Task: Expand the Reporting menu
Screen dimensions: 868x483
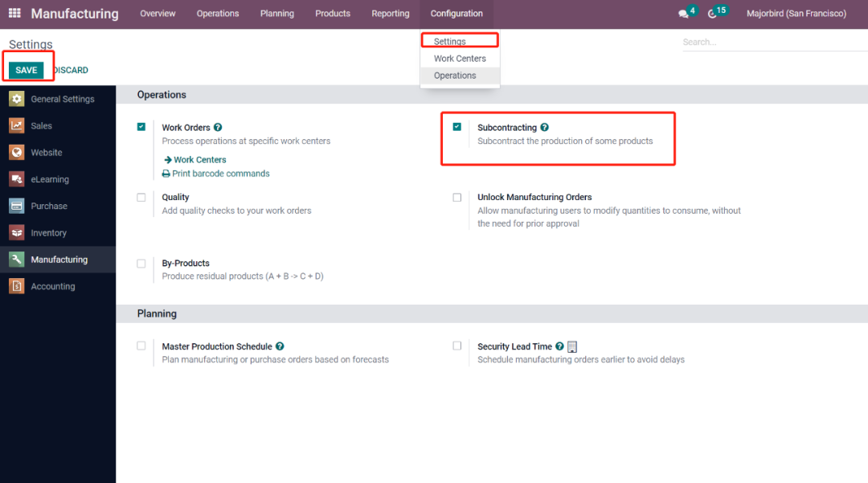Action: tap(390, 14)
